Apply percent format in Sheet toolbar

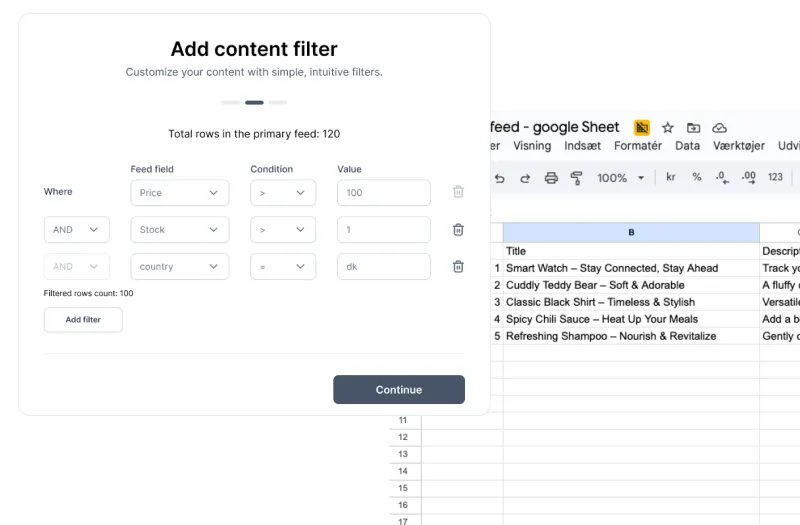(x=696, y=177)
